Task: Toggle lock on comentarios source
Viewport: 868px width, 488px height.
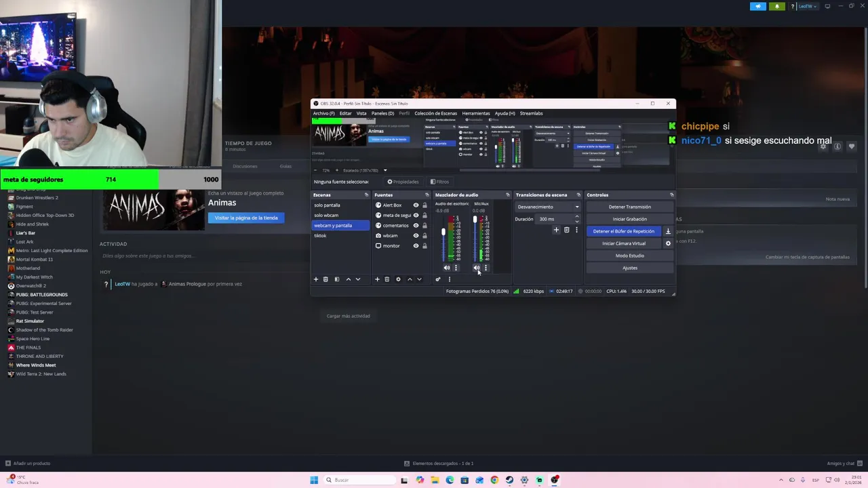Action: 425,226
